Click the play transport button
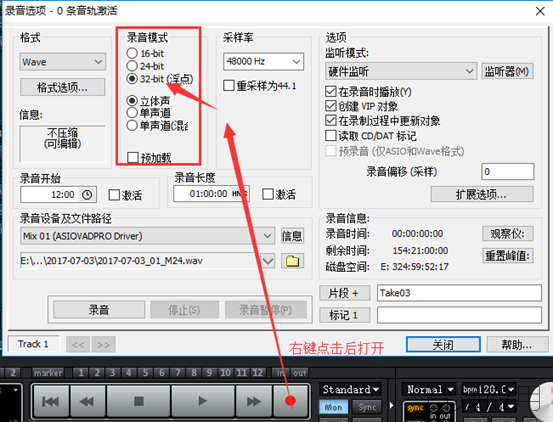This screenshot has height=422, width=553. 202,401
